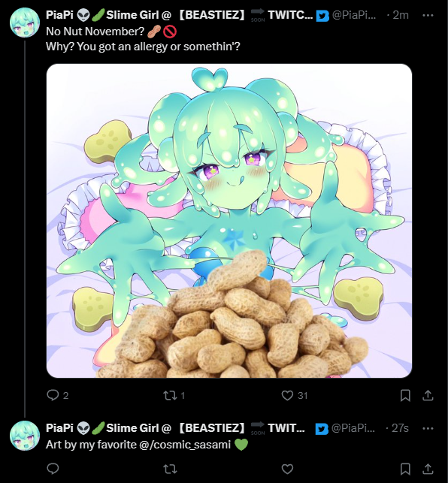448x483 pixels.
Task: Open PiaPi avatar on the first tweet
Action: pyautogui.click(x=25, y=23)
